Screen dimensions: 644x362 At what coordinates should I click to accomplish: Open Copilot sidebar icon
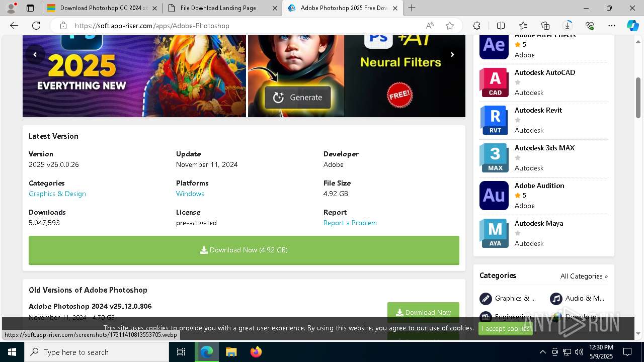coord(632,26)
